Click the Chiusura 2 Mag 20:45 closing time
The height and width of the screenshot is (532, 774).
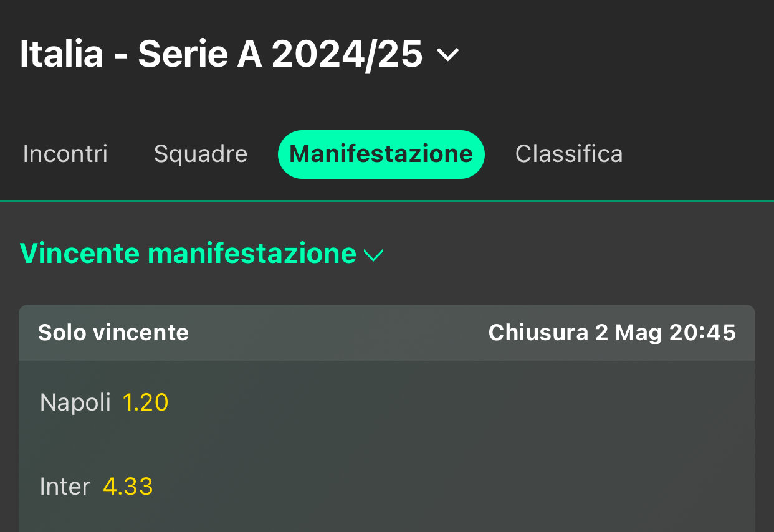pos(611,333)
